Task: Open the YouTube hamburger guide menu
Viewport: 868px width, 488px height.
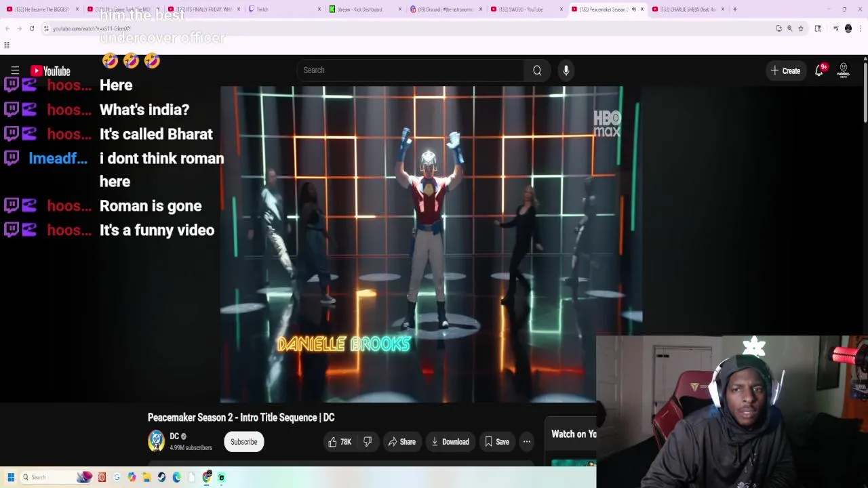Action: (x=15, y=70)
